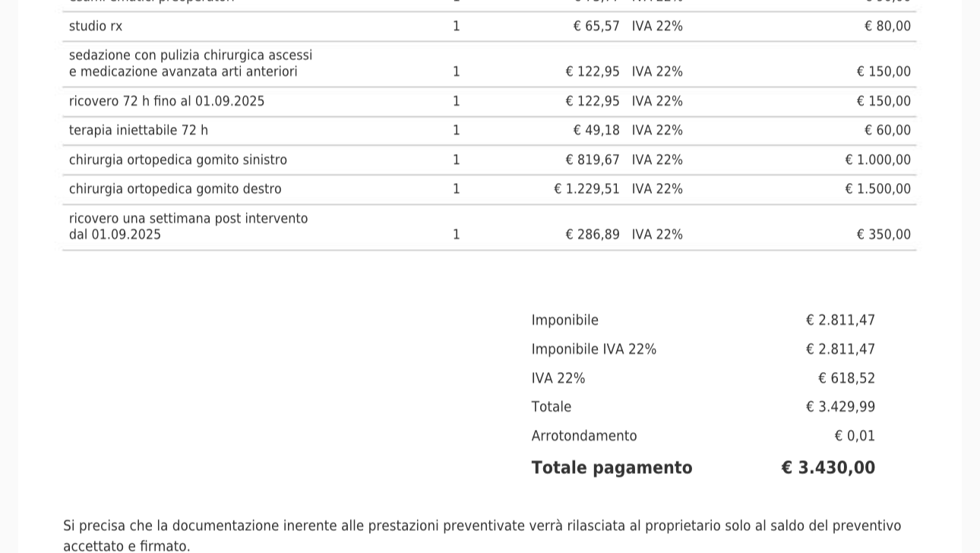Screen dimensions: 980x553
Task: Click the 'Imponibile IVA 22%' summary label
Action: (593, 349)
